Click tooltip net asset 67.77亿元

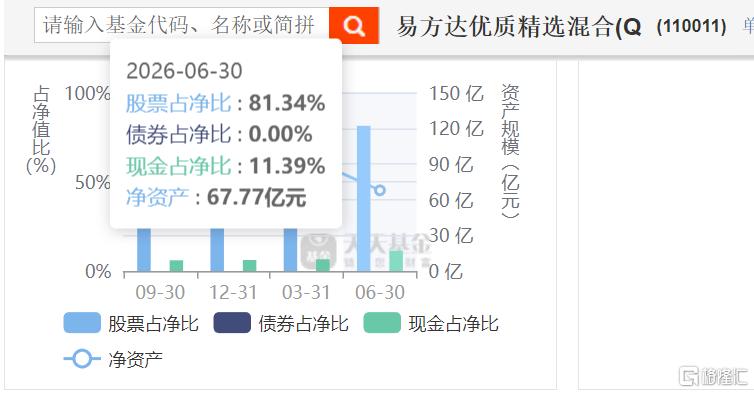[x=256, y=197]
